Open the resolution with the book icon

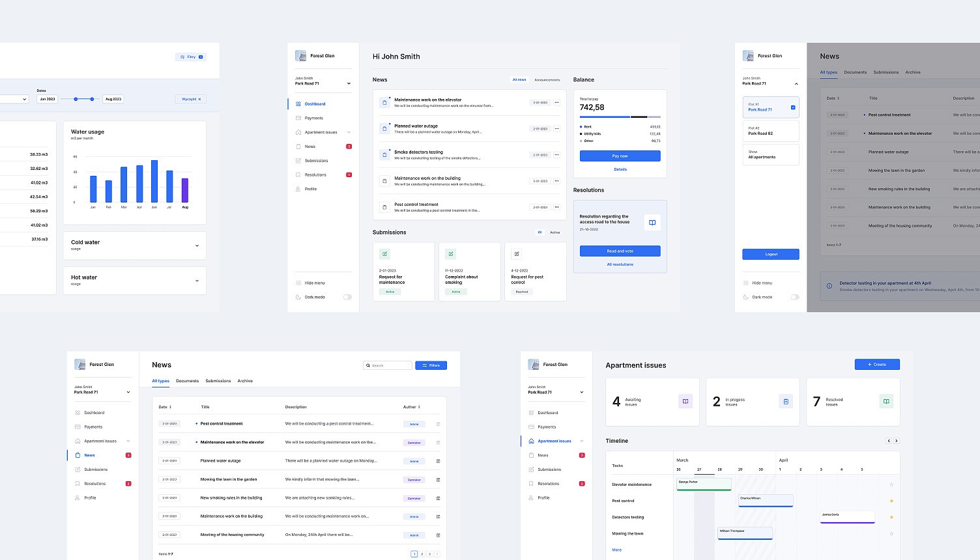(x=652, y=223)
